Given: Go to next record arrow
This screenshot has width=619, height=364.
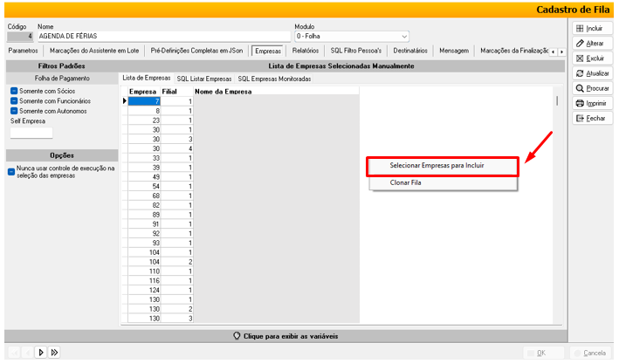Looking at the screenshot, I should point(40,353).
